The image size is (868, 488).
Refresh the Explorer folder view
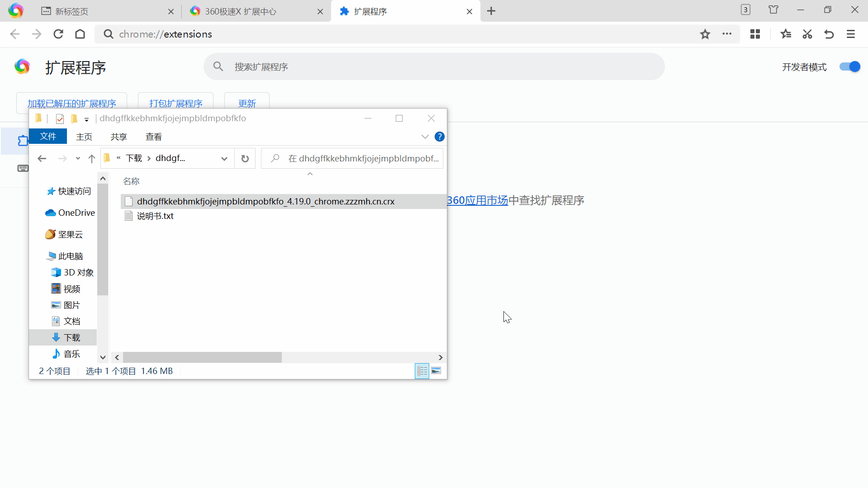coord(245,158)
